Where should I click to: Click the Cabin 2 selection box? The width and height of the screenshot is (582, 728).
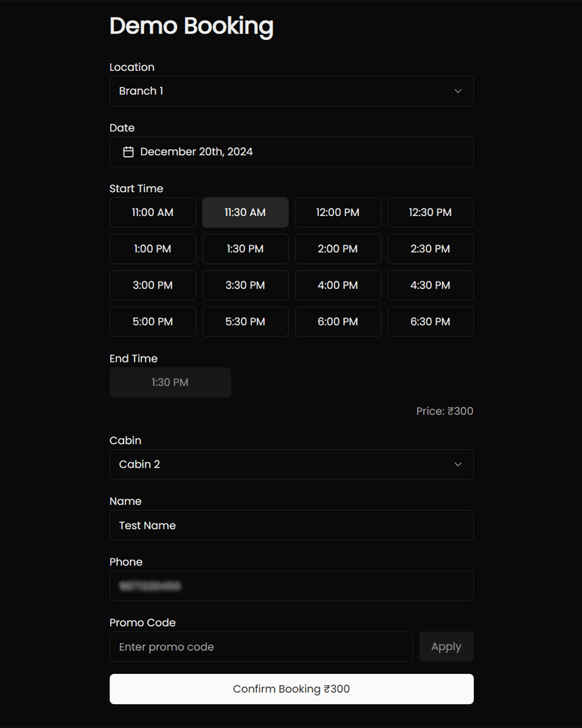click(291, 464)
